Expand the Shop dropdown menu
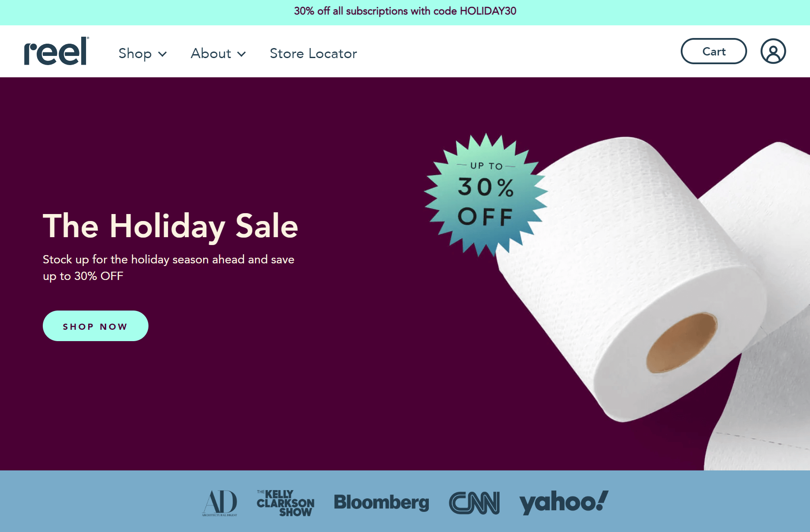The image size is (810, 532). pyautogui.click(x=135, y=54)
